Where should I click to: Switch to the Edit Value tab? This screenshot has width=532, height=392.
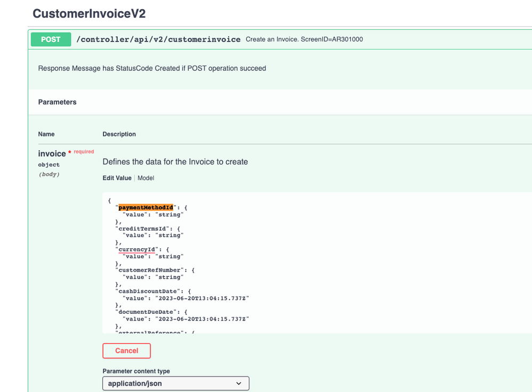(117, 178)
